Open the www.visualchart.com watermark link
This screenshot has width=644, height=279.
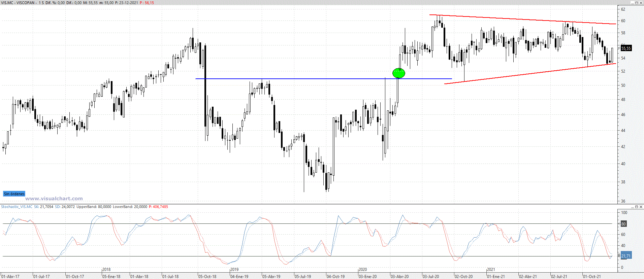coord(54,199)
